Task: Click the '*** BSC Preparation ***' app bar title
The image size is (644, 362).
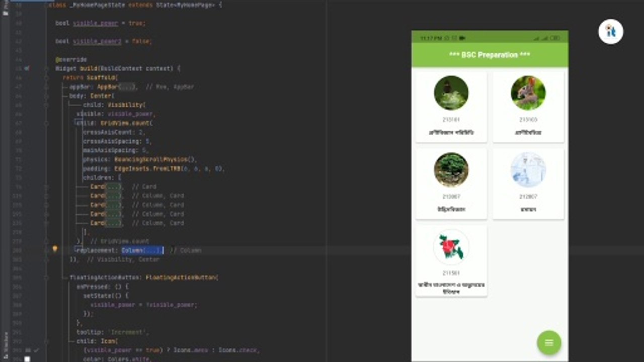Action: (x=490, y=55)
